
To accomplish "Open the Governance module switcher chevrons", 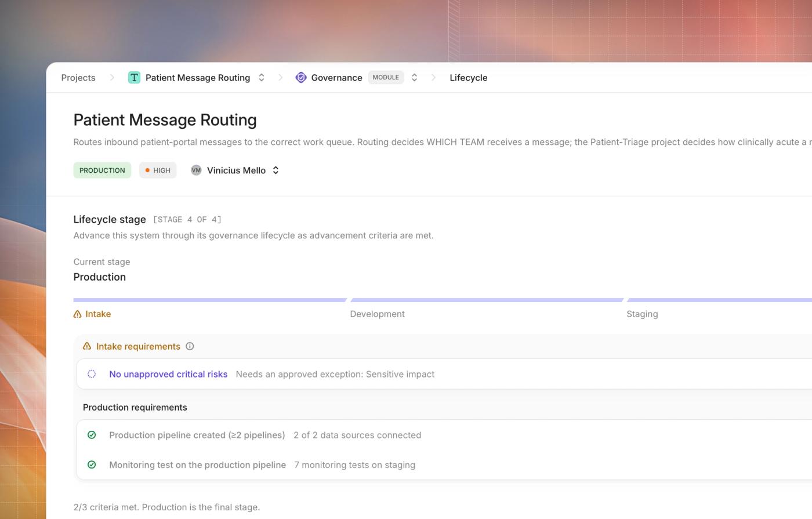I will click(x=414, y=78).
